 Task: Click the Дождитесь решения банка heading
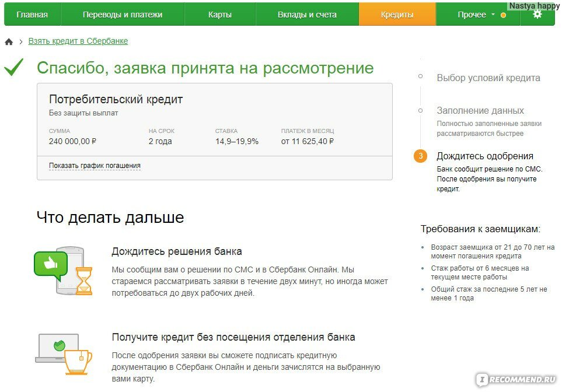coord(177,251)
